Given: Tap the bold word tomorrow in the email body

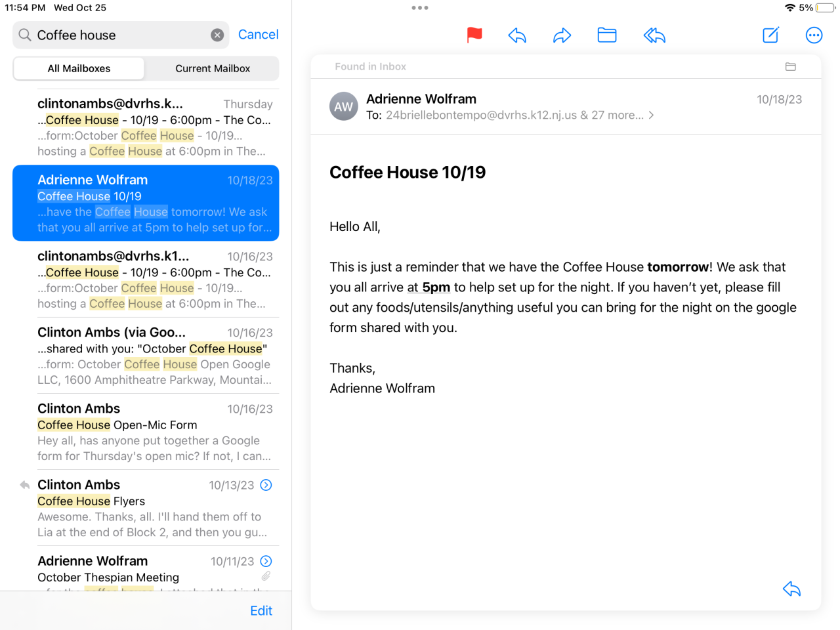Looking at the screenshot, I should pos(678,267).
